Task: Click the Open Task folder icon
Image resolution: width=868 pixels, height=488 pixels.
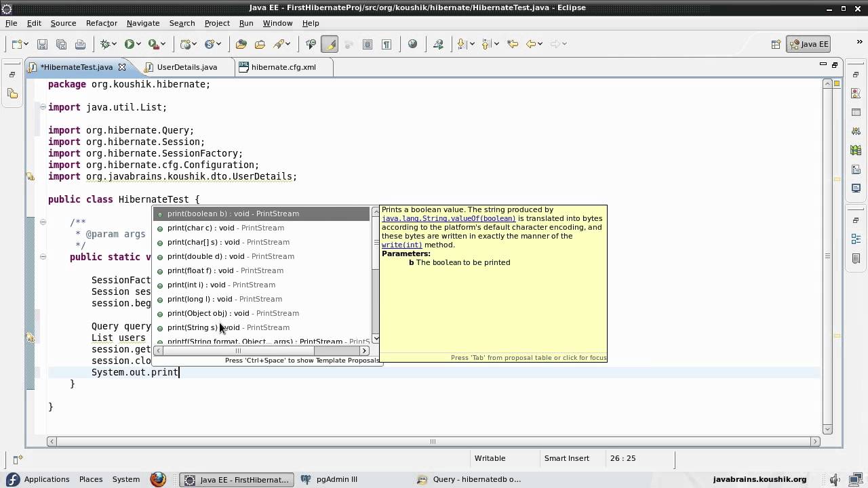Action: [260, 44]
